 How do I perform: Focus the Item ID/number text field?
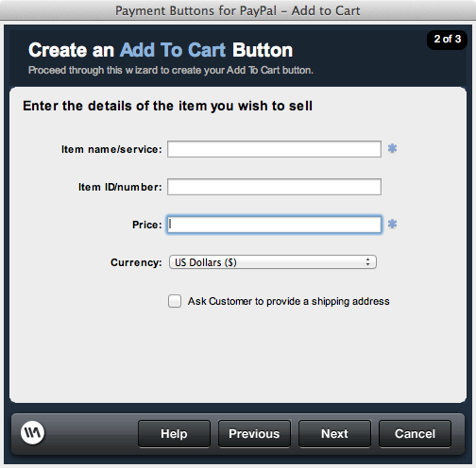pyautogui.click(x=274, y=187)
